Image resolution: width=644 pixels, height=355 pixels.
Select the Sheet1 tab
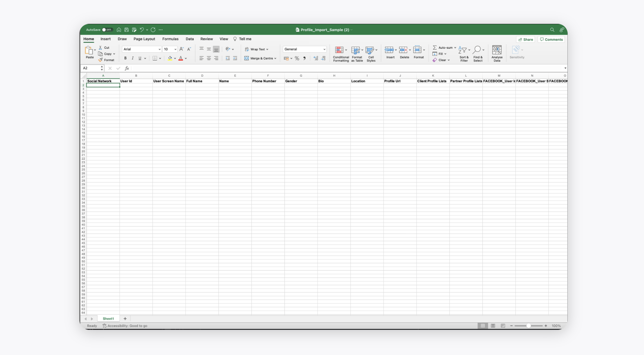108,319
